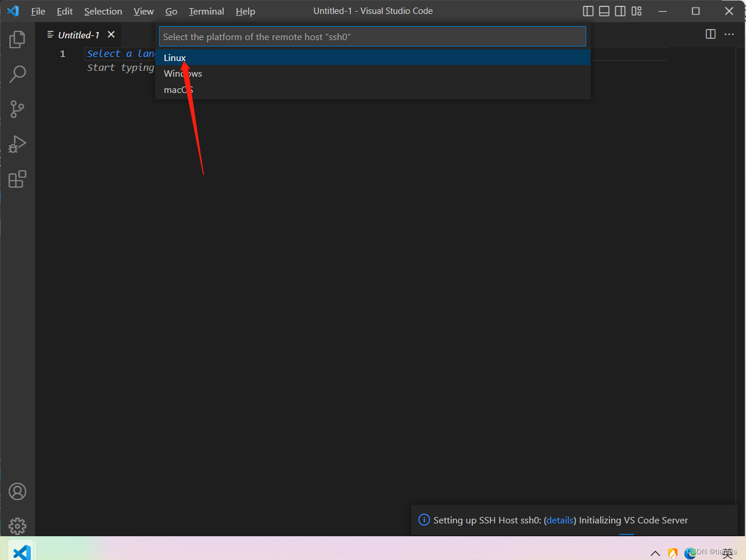
Task: Toggle the secondary side bar layout icon
Action: [x=621, y=11]
